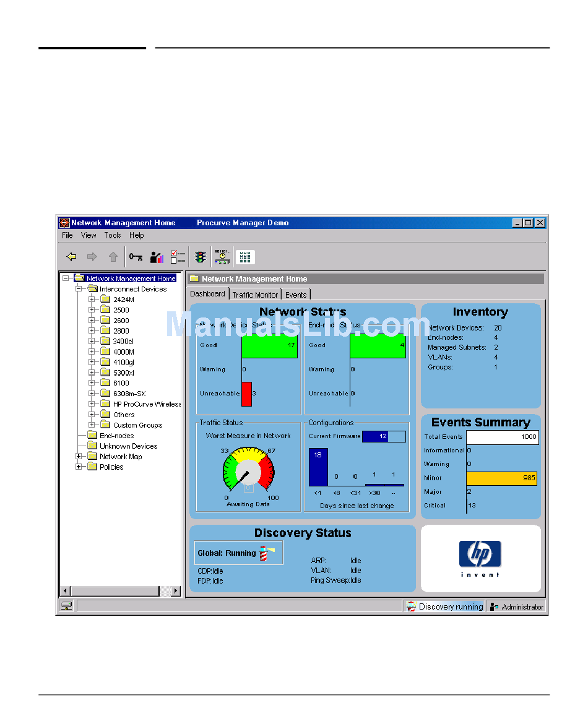The height and width of the screenshot is (716, 588).
Task: Click the Total Events bar showing 1000
Action: [x=503, y=437]
